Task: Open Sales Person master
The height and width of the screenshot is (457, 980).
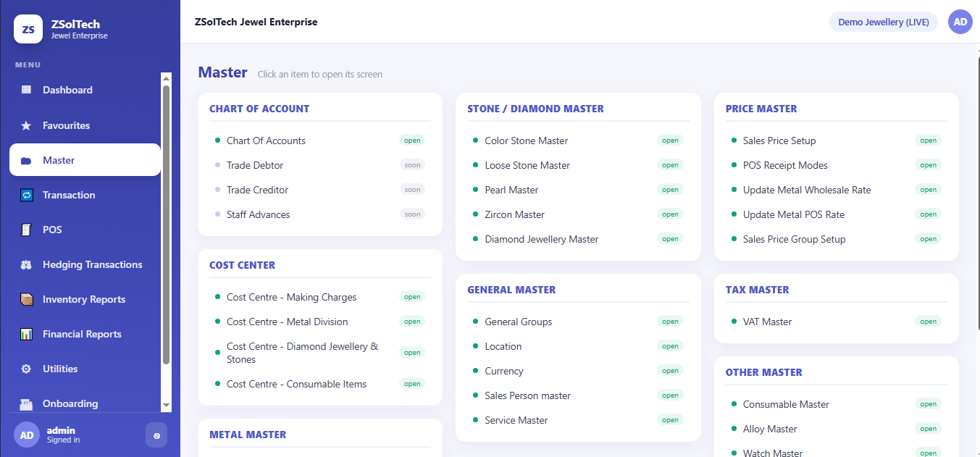Action: pos(578,395)
